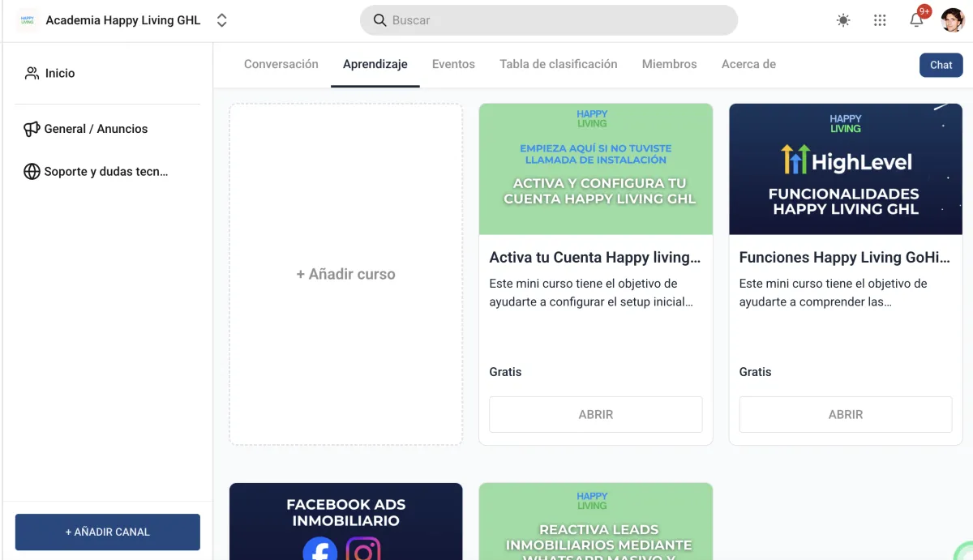Switch to the Conversación tab
The width and height of the screenshot is (973, 560).
point(281,64)
